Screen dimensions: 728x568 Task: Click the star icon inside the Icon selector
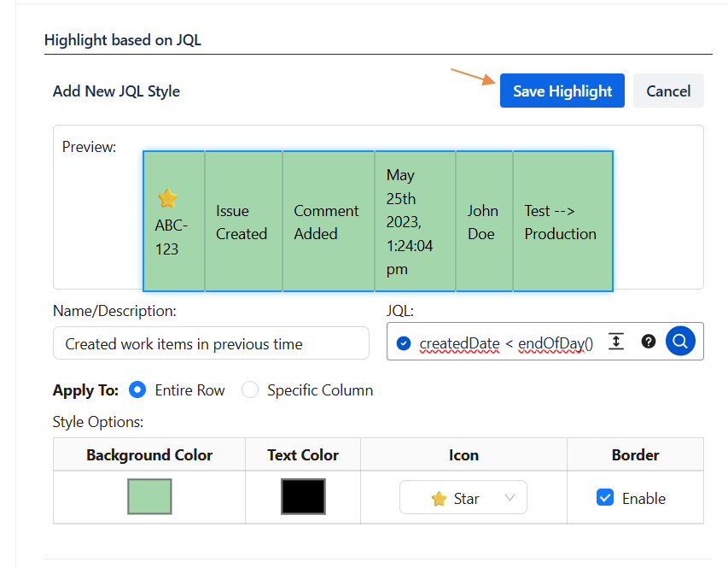(440, 499)
